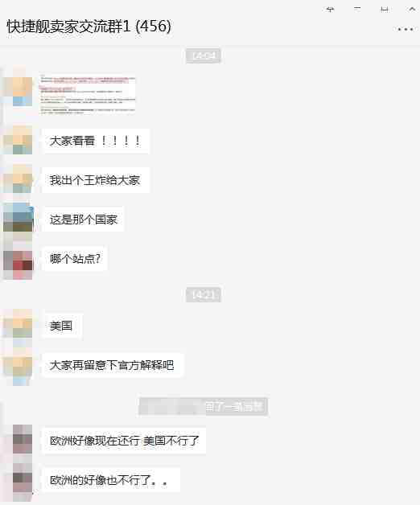
Task: Click the group title 快捷舰卖家交流群1 (456)
Action: pos(89,27)
